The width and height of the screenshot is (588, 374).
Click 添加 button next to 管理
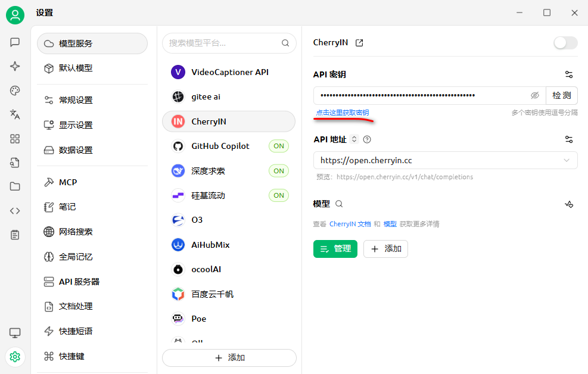tap(385, 249)
